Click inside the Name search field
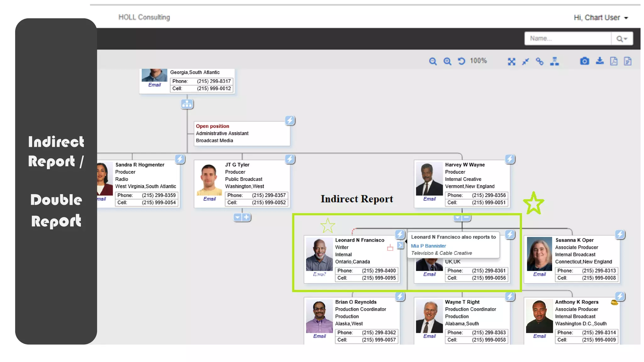Image resolution: width=644 pixels, height=362 pixels. (x=568, y=39)
